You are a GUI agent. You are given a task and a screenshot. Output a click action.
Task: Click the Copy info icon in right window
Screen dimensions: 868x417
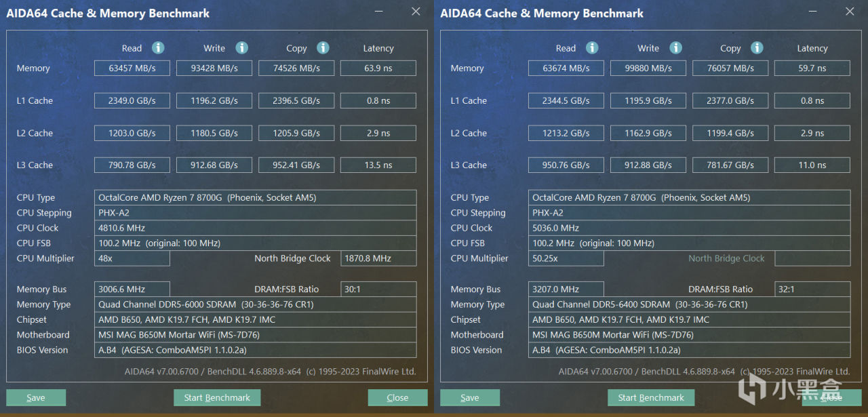(757, 47)
